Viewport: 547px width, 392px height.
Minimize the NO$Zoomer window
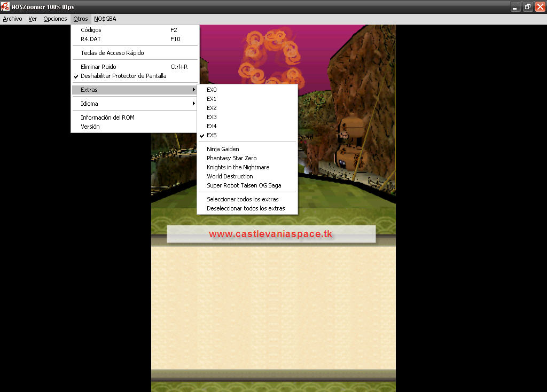tap(515, 6)
